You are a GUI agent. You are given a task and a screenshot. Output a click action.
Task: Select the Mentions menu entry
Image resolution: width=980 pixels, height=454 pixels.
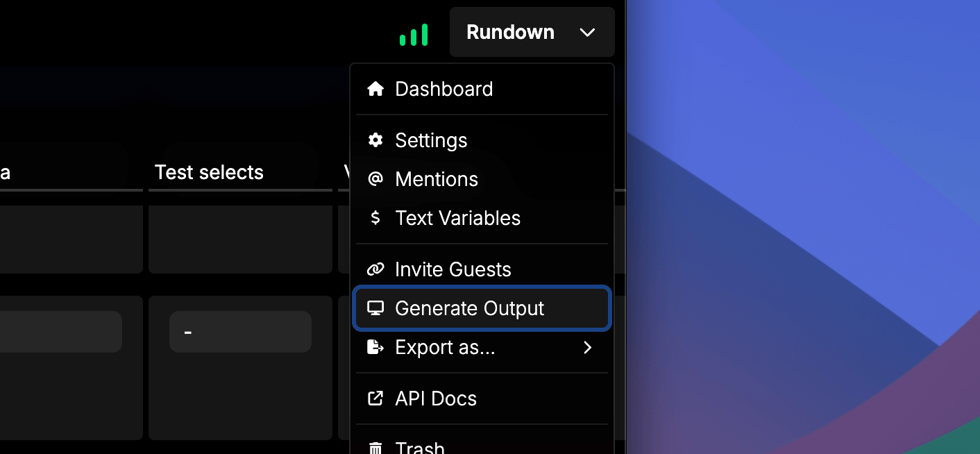(482, 179)
